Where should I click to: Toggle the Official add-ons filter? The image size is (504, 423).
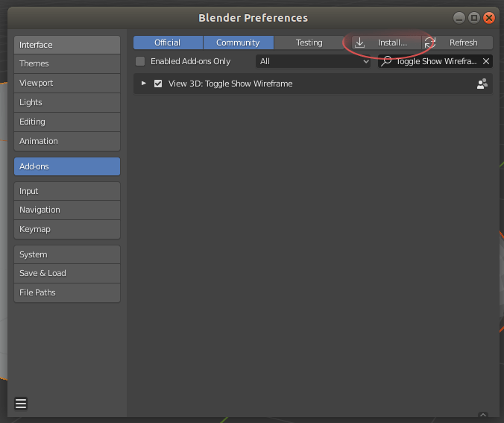pos(168,43)
